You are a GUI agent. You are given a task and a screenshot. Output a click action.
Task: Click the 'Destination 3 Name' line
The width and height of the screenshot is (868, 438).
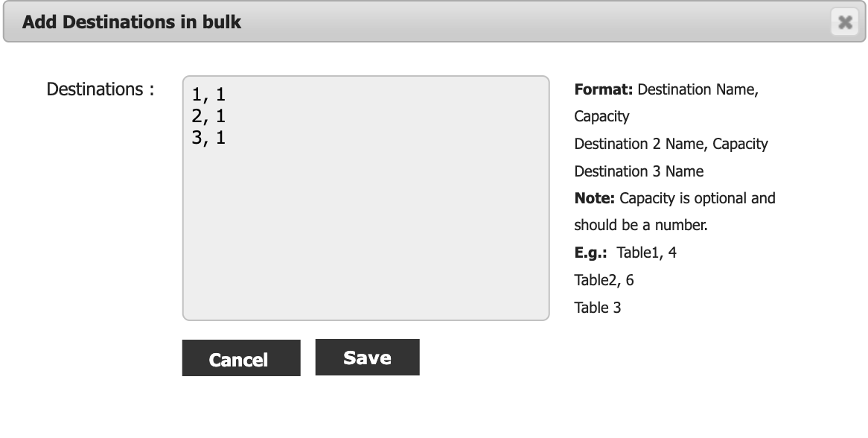click(639, 171)
